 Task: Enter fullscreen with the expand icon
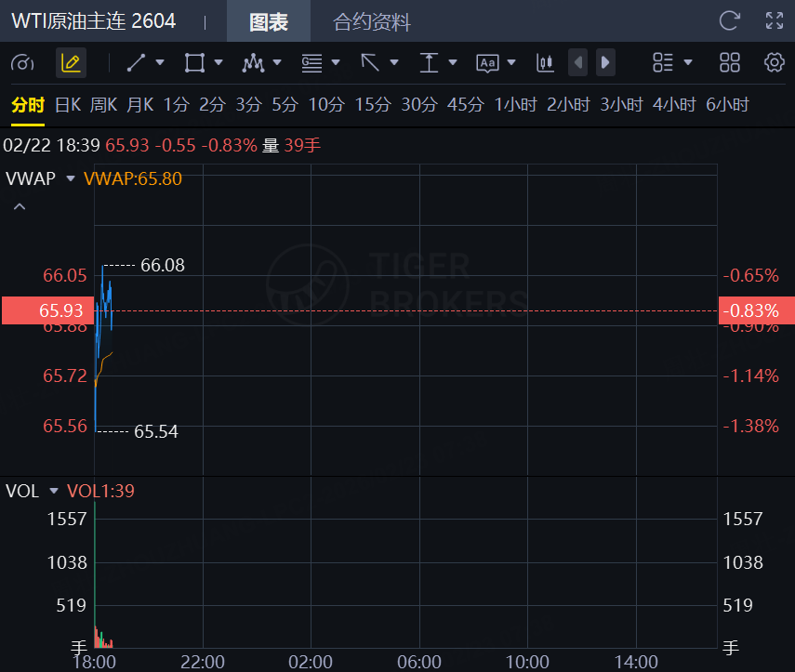point(775,20)
